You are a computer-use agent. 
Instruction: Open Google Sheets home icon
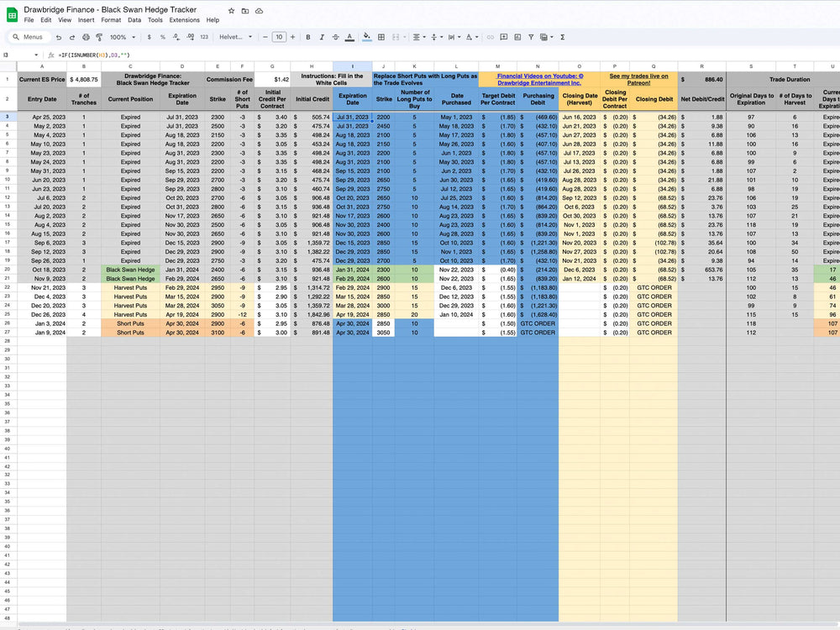click(12, 15)
